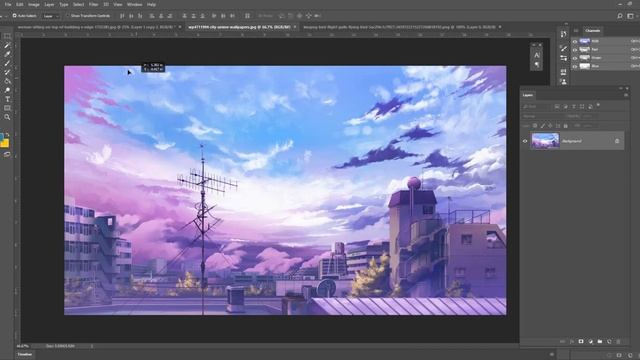This screenshot has width=640, height=360.
Task: Click the Create new layer icon
Action: tap(609, 341)
